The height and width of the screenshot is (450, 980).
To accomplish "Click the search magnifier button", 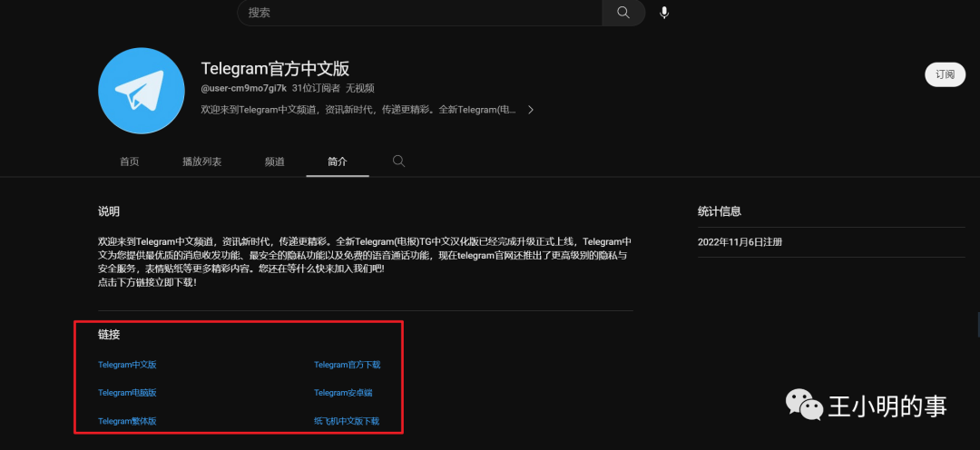I will (x=623, y=13).
